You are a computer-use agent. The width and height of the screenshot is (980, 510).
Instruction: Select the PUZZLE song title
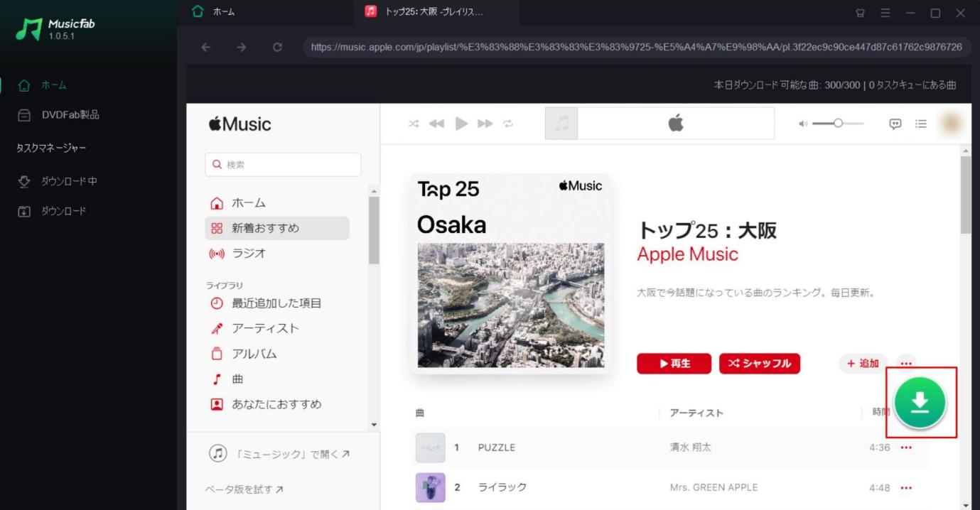497,447
